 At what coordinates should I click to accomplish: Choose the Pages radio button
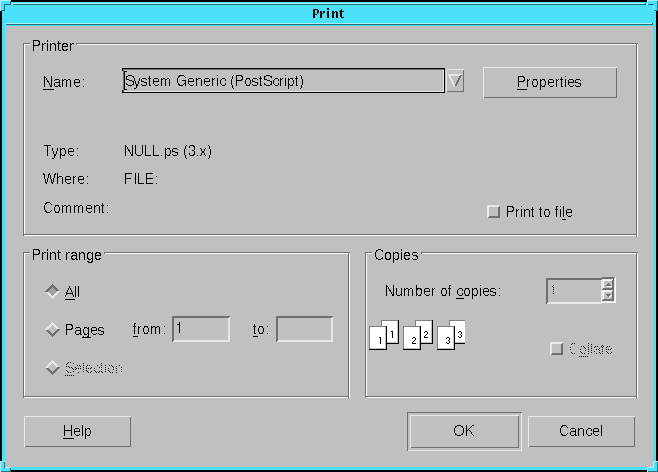pos(52,329)
